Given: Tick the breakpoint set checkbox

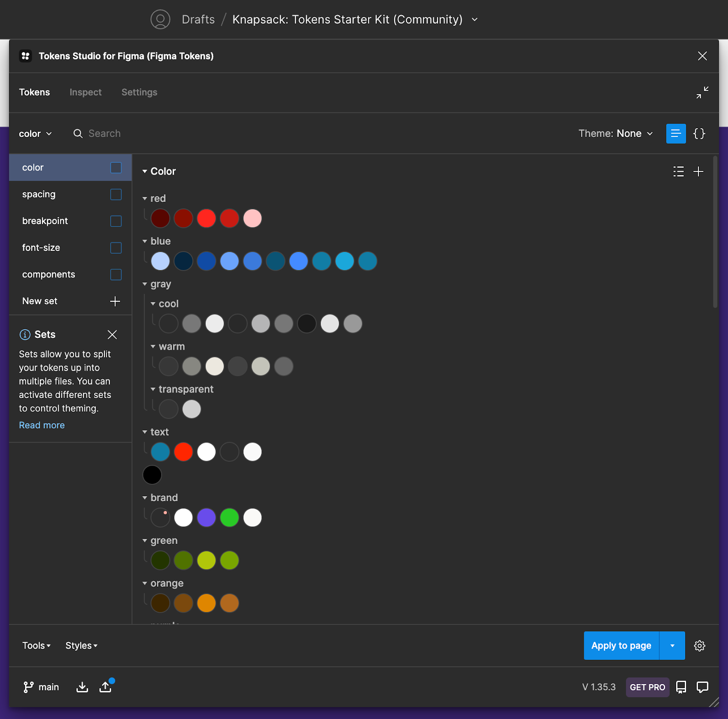Looking at the screenshot, I should pos(116,221).
